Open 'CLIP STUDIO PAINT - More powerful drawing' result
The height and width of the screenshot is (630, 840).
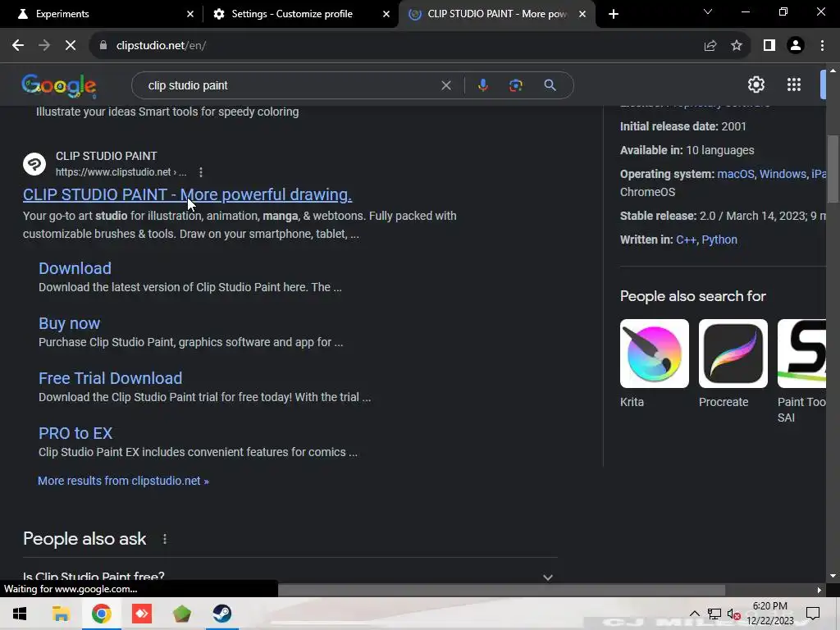[188, 194]
